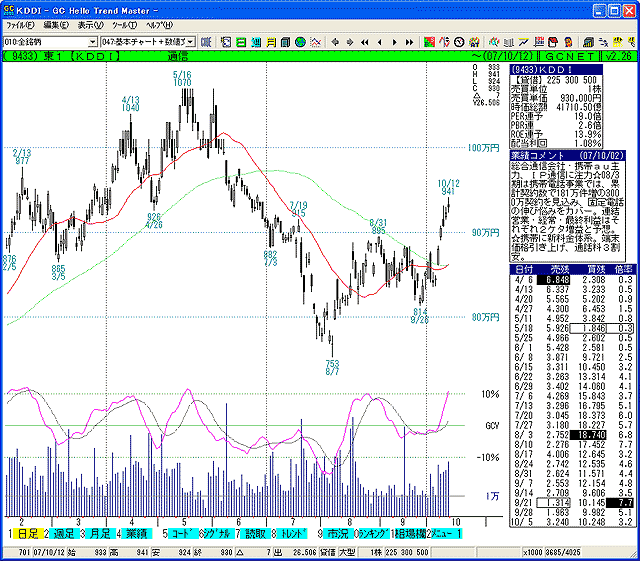
Task: Open the 表示(V) menu
Action: point(91,25)
